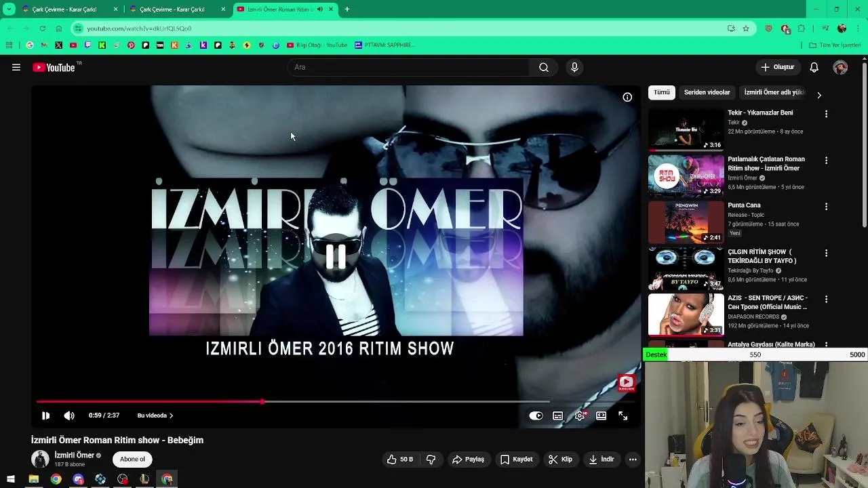Reload the page

pos(42,28)
